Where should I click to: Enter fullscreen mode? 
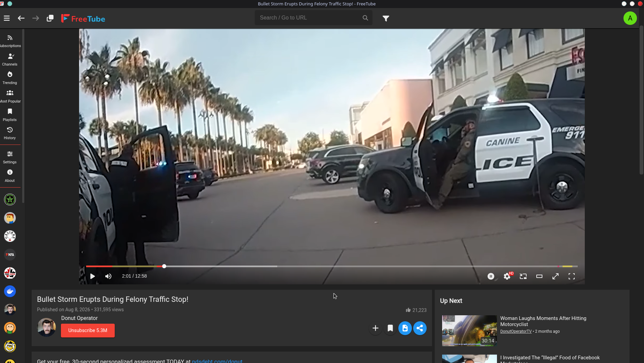point(572,276)
